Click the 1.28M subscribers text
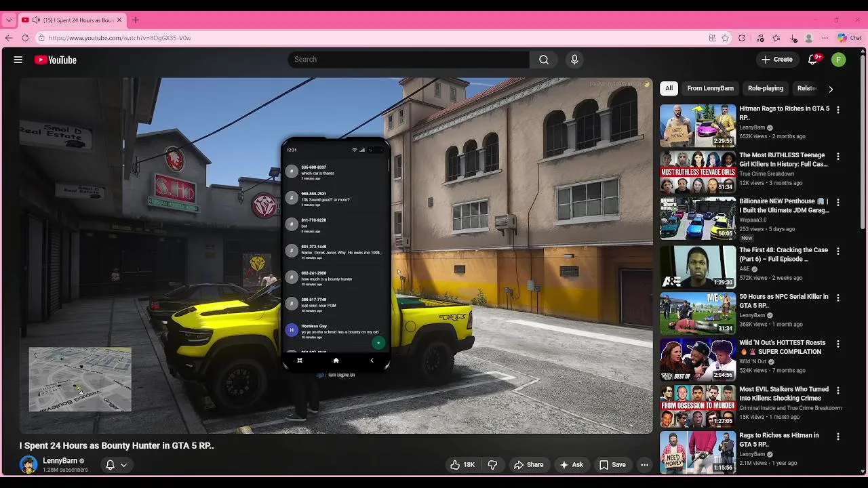This screenshot has width=868, height=488. [65, 470]
